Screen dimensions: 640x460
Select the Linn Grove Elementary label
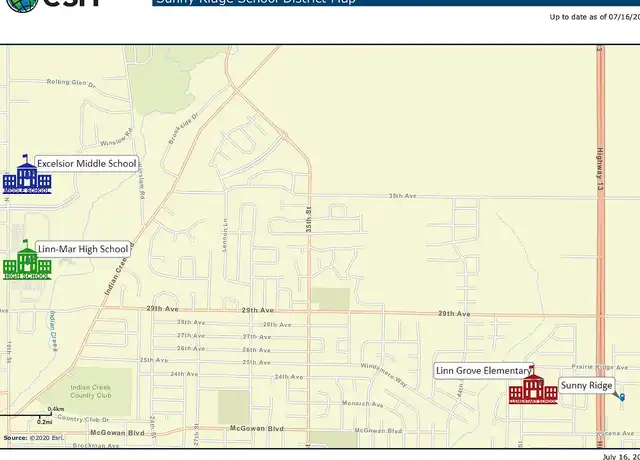point(483,371)
